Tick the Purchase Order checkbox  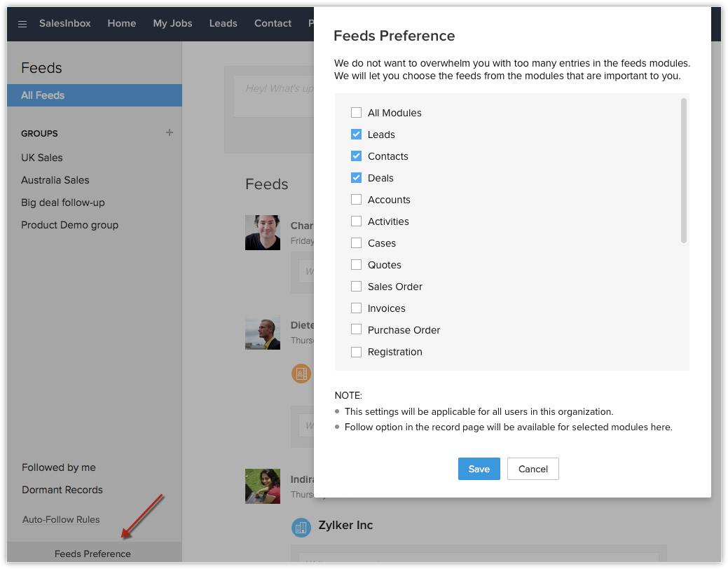pyautogui.click(x=356, y=330)
